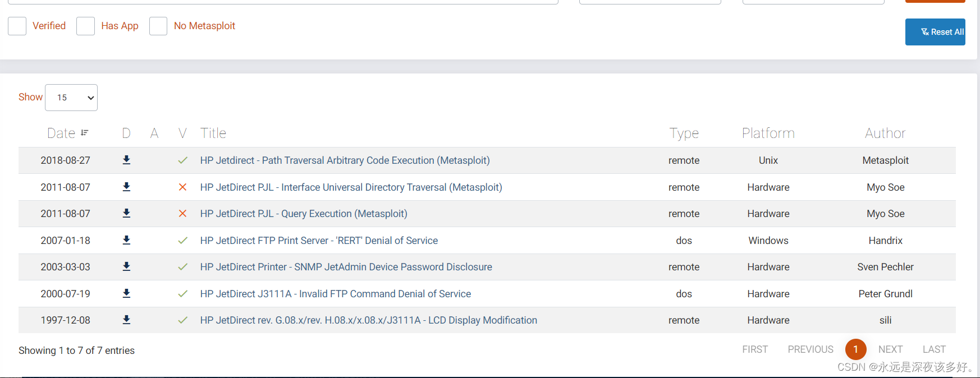
Task: Check the No Metasploit filter box
Action: pyautogui.click(x=158, y=26)
